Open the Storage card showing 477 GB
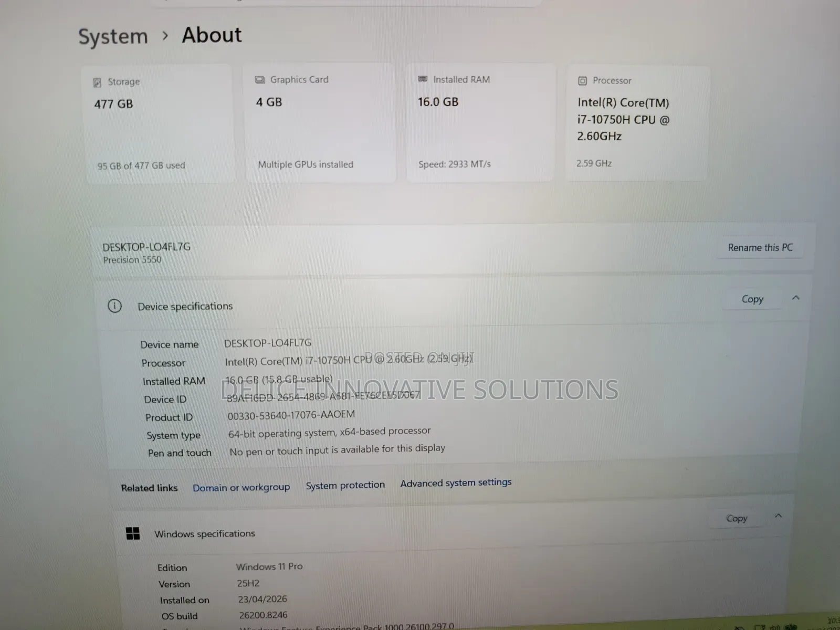Viewport: 840px width, 630px height. point(159,124)
